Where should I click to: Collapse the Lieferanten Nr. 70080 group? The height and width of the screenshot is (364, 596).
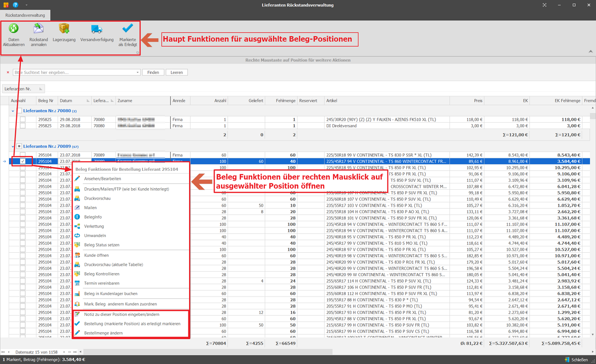[13, 111]
